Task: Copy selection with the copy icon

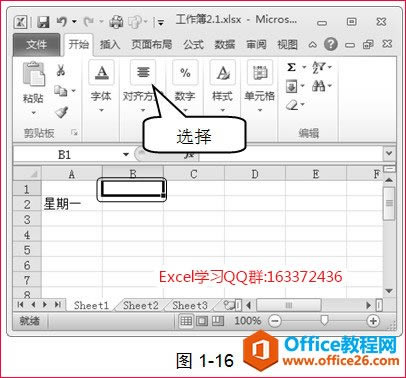Action: (x=61, y=90)
